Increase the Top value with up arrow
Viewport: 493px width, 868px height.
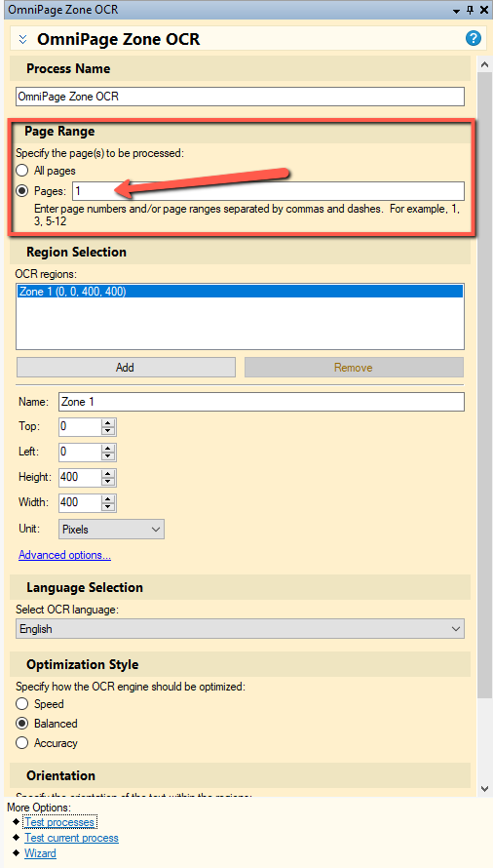[108, 422]
